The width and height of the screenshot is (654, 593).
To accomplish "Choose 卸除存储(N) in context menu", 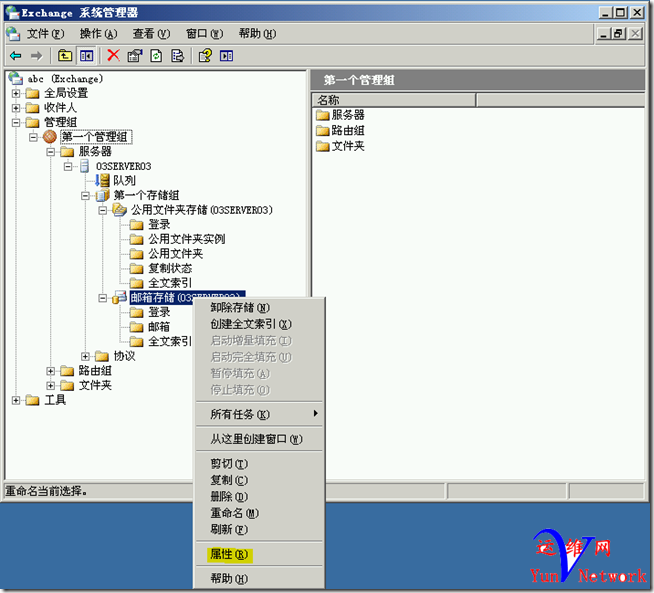I will coord(259,307).
